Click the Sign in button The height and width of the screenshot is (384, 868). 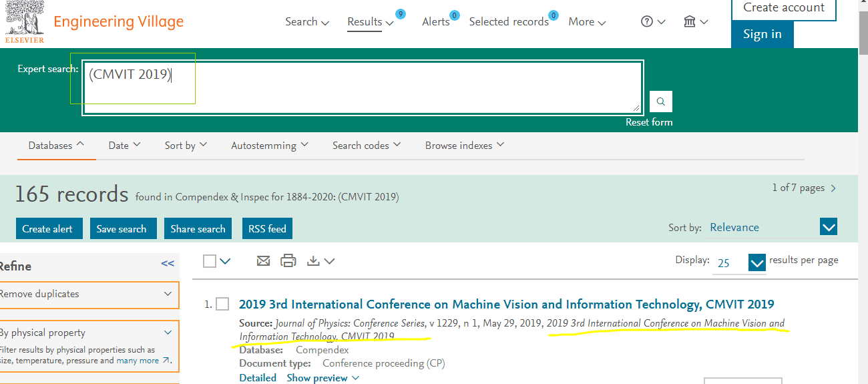pyautogui.click(x=763, y=34)
